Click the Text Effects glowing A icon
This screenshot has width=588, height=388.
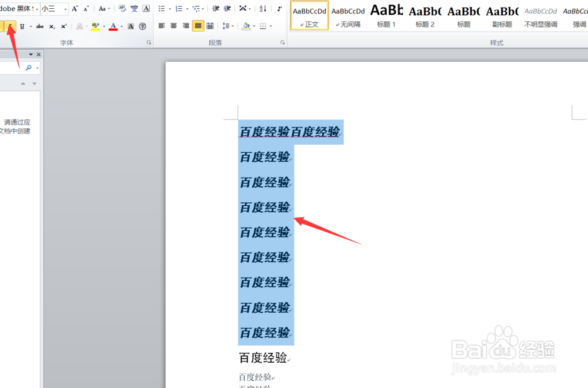click(x=79, y=26)
